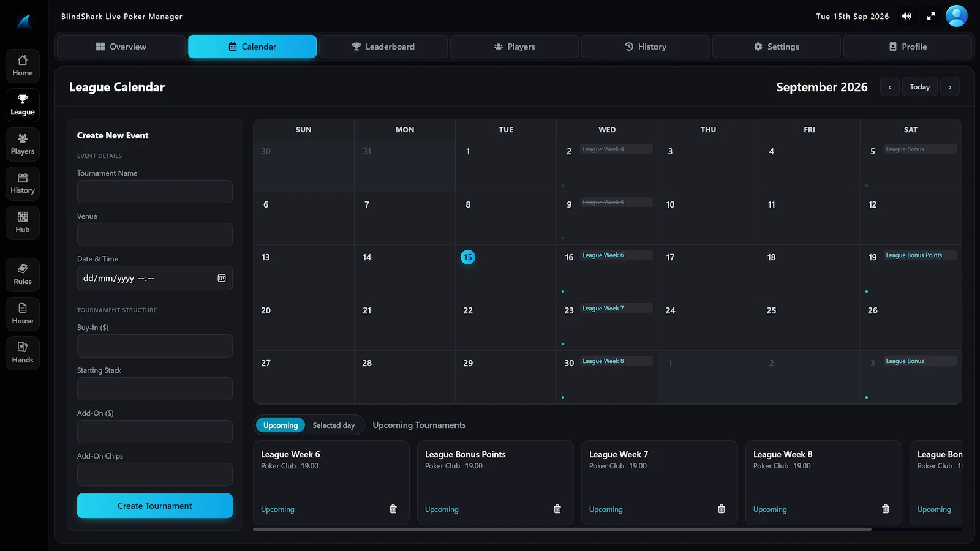Switch to the top History tab
Image resolution: width=980 pixels, height=551 pixels.
(x=646, y=47)
